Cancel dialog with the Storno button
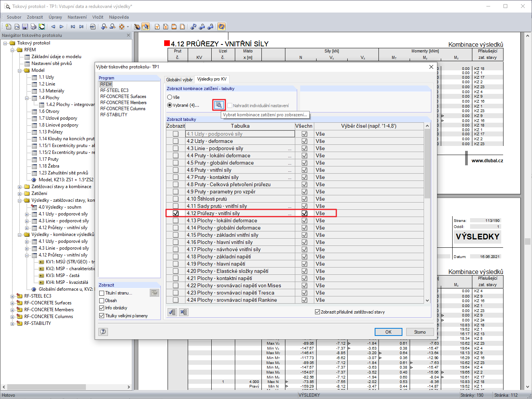Viewport: 532px width, 399px height. [420, 332]
